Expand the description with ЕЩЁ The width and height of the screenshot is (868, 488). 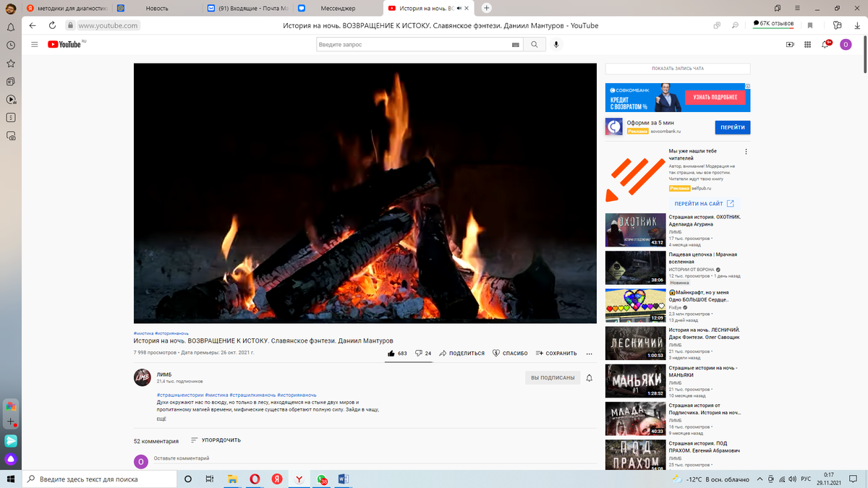[161, 419]
